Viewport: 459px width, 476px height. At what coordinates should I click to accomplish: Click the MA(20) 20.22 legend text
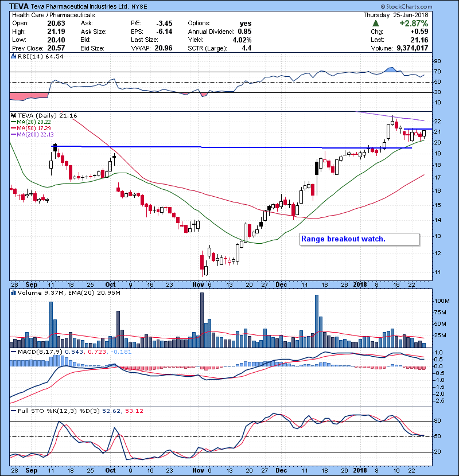34,122
